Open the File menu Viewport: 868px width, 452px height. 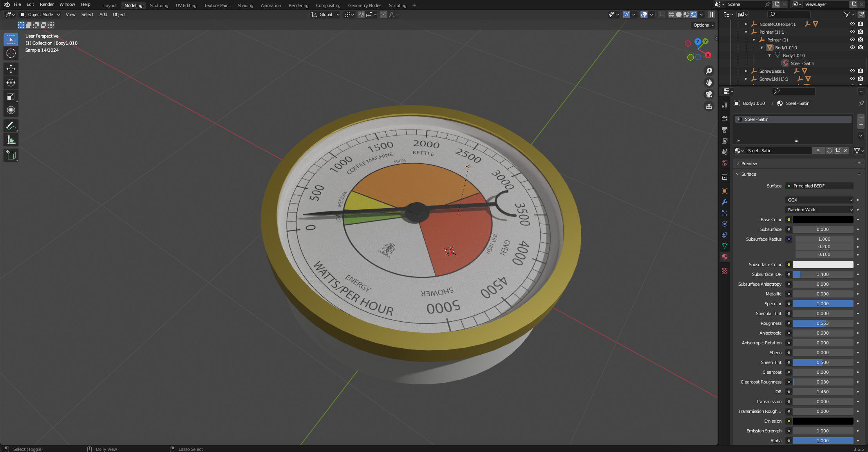pos(17,4)
